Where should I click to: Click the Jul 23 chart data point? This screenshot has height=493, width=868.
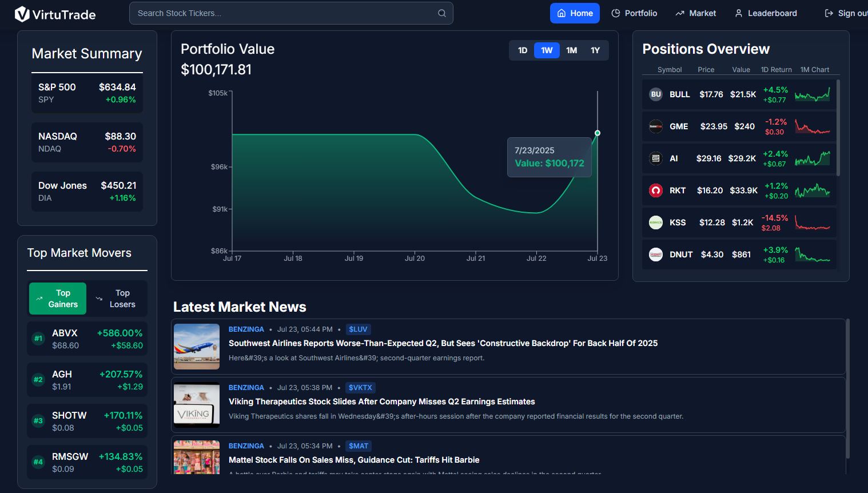(598, 133)
